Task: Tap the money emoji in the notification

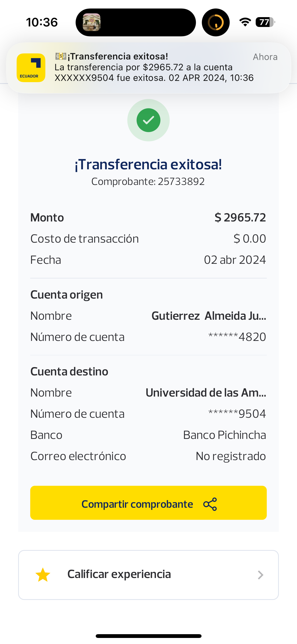Action: click(61, 56)
